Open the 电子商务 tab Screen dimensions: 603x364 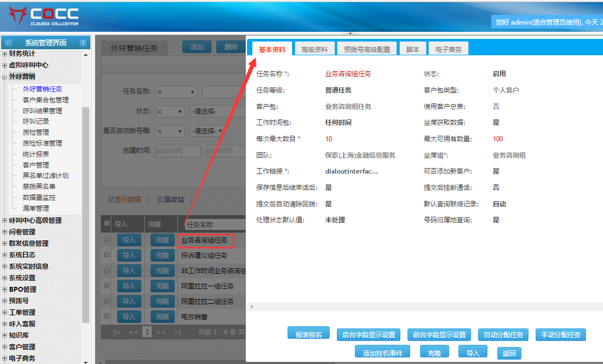click(448, 49)
